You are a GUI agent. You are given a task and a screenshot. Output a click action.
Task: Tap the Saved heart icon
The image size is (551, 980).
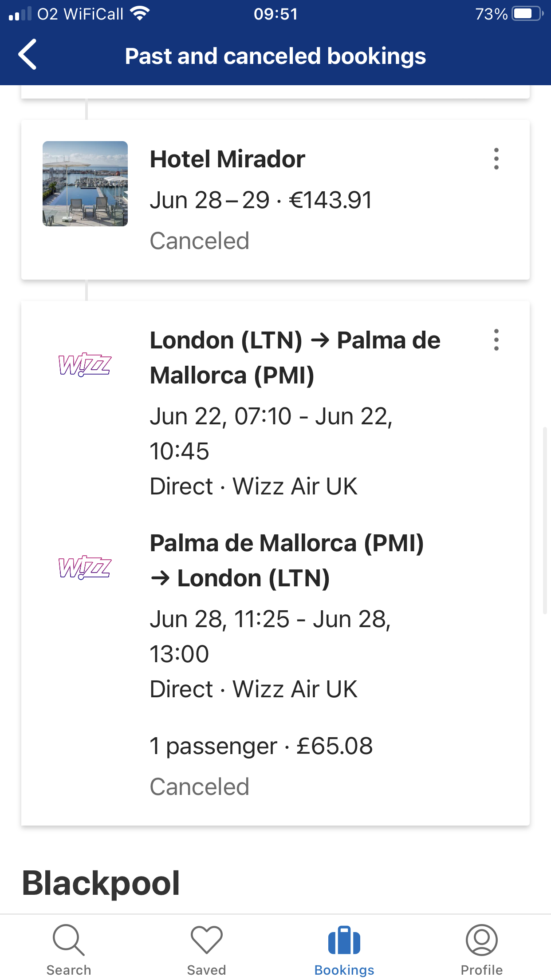206,940
